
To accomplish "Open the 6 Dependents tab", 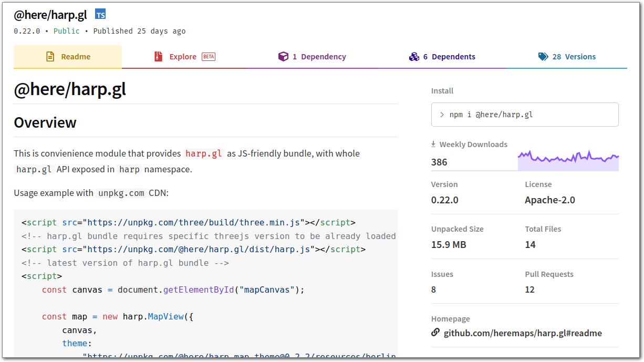I will click(442, 57).
